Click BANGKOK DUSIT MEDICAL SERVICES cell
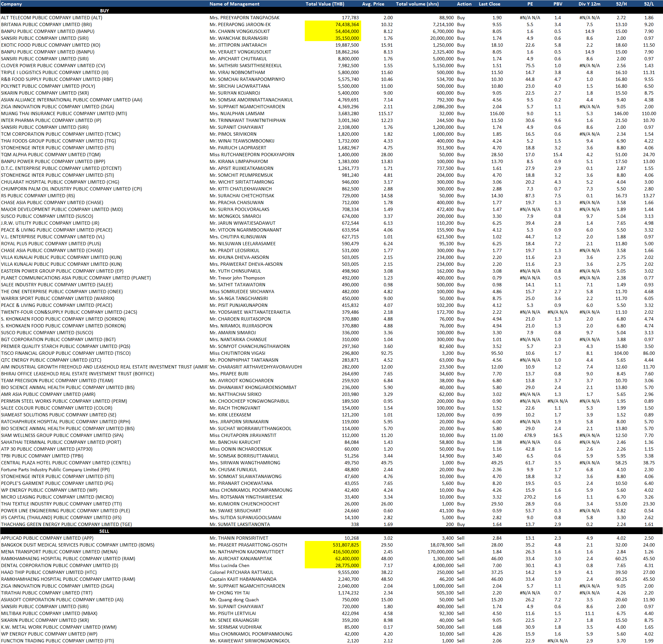This screenshot has width=663, height=644. (78, 545)
